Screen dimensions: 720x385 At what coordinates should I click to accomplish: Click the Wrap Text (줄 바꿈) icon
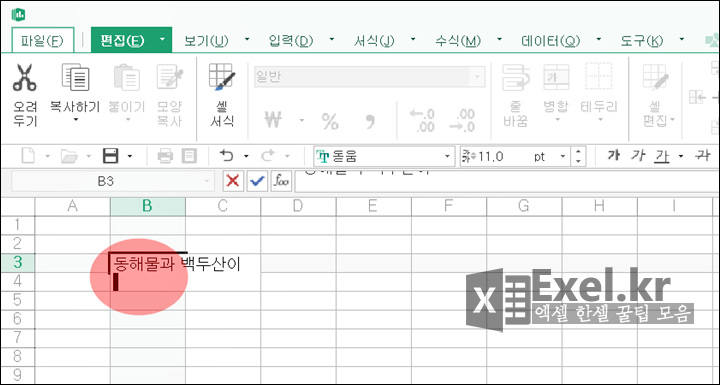point(515,77)
